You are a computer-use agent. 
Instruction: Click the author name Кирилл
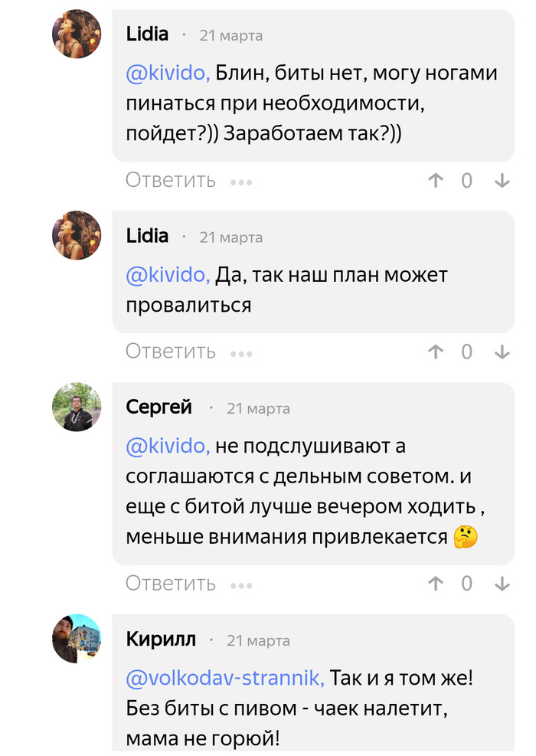161,639
